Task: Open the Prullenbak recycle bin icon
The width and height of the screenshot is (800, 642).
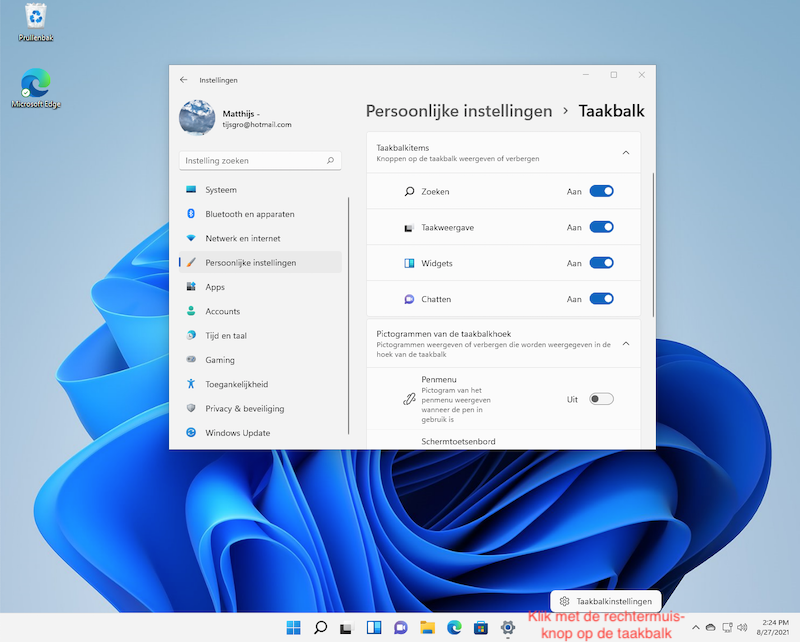Action: pyautogui.click(x=36, y=16)
